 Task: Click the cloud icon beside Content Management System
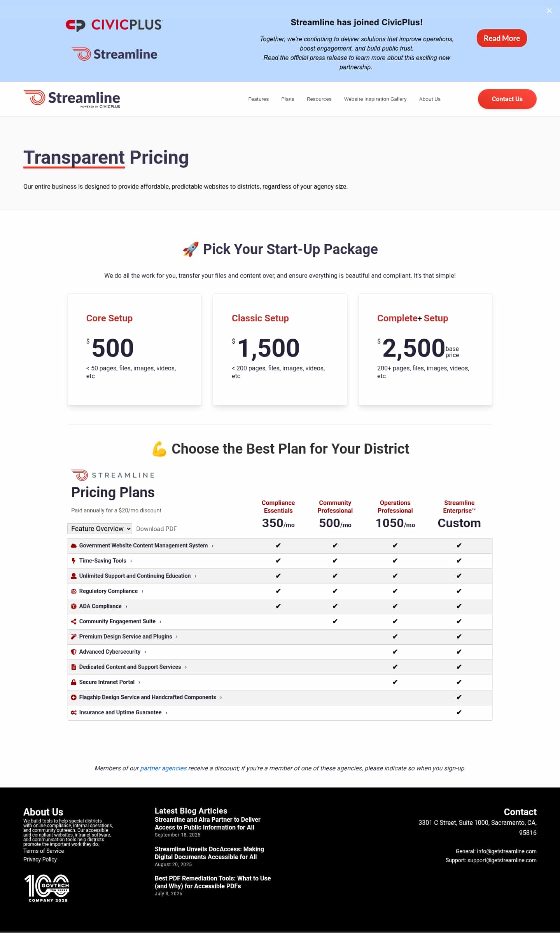[x=73, y=546]
